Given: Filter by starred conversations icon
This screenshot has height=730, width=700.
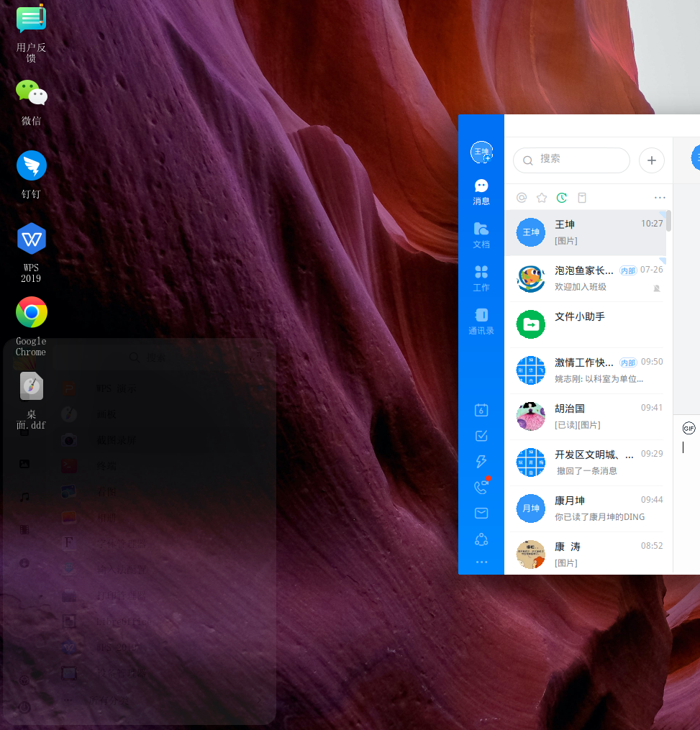Looking at the screenshot, I should tap(542, 198).
